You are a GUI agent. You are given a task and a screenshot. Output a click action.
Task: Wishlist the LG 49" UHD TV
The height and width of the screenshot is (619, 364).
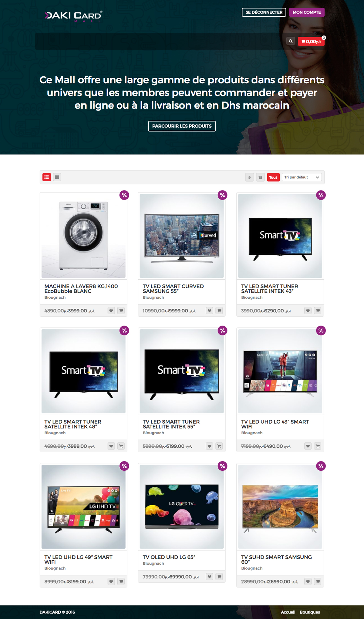(x=111, y=582)
